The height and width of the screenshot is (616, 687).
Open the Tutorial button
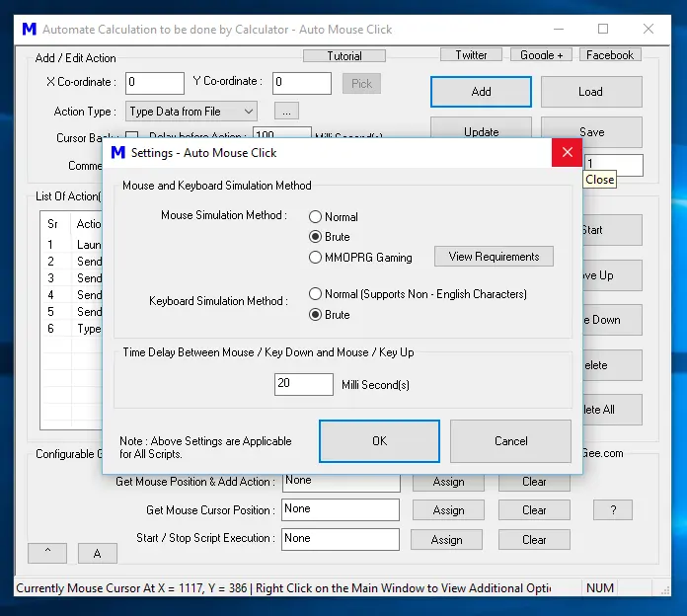click(344, 56)
